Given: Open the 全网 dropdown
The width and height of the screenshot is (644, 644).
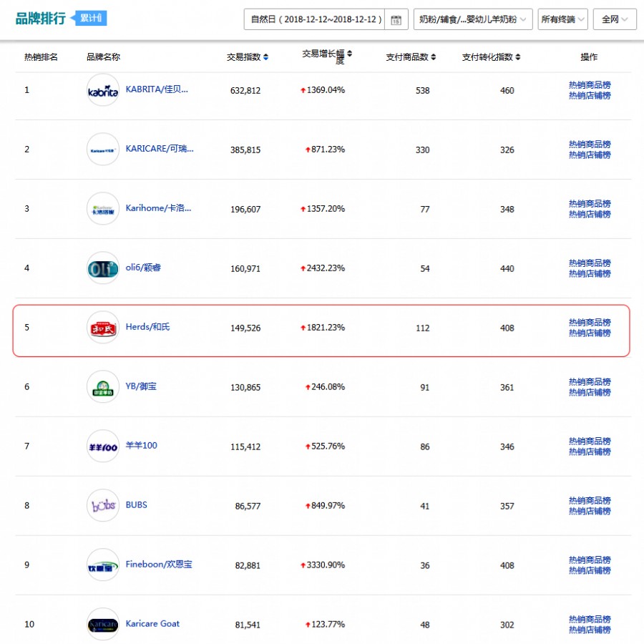Looking at the screenshot, I should click(x=614, y=19).
